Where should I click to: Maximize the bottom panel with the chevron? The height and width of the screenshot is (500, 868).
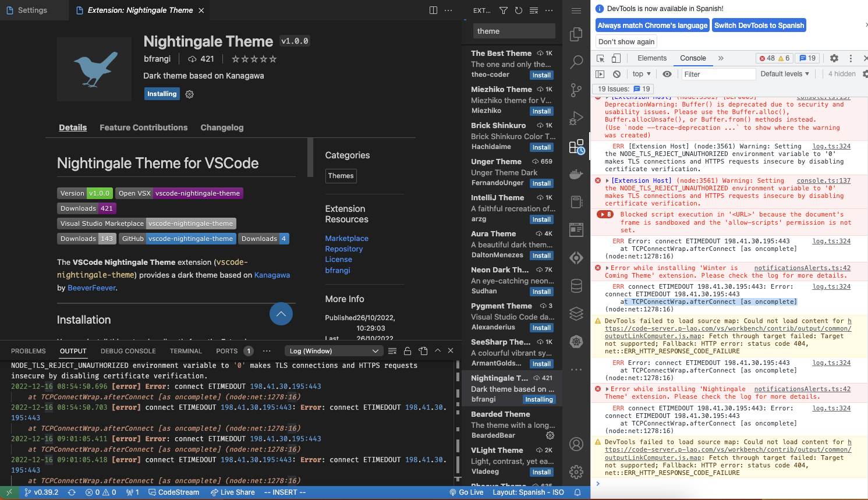pos(438,351)
